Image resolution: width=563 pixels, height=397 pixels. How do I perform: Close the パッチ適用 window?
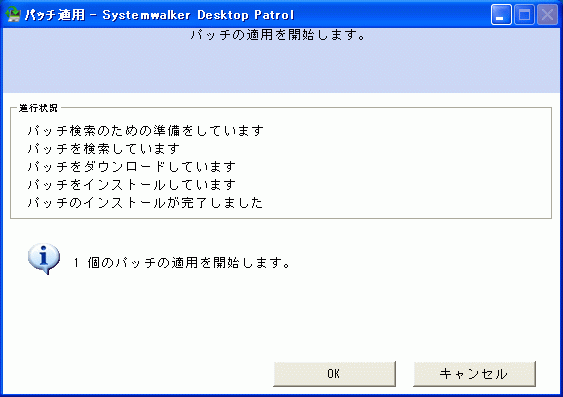pyautogui.click(x=547, y=15)
